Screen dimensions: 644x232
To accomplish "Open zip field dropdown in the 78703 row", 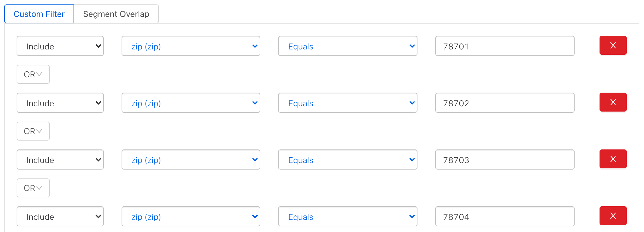I will pos(191,159).
